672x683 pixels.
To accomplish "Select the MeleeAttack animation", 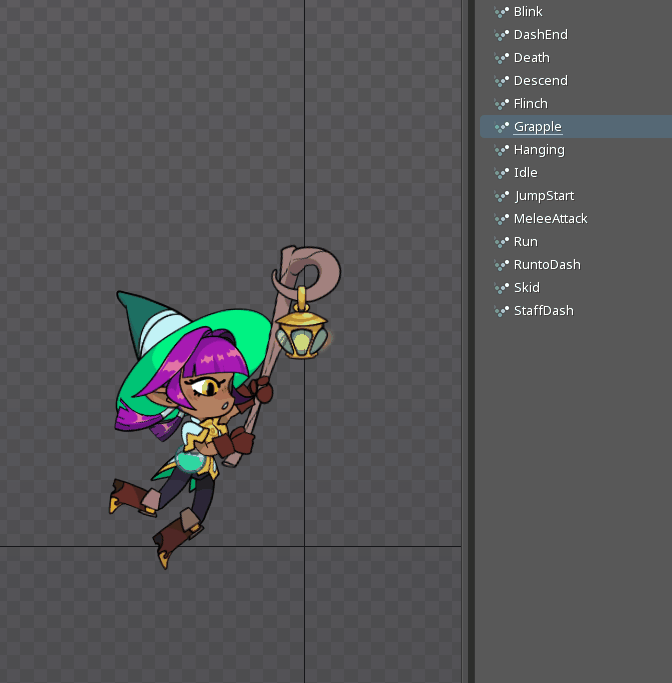I will (x=550, y=219).
